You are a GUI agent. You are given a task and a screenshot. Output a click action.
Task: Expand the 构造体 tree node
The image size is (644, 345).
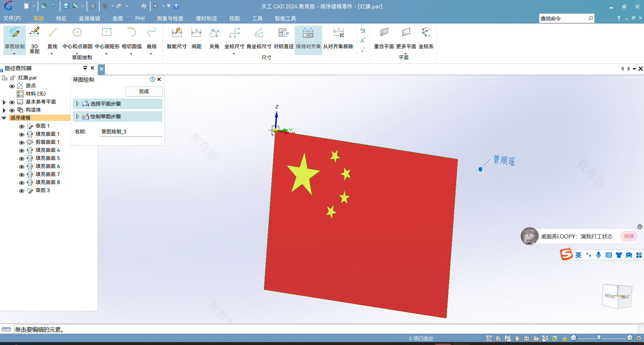pos(4,110)
